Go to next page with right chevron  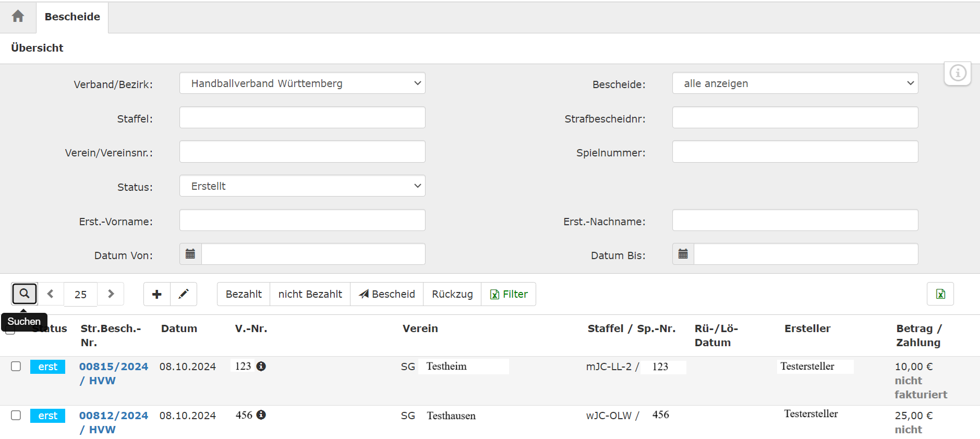coord(111,294)
